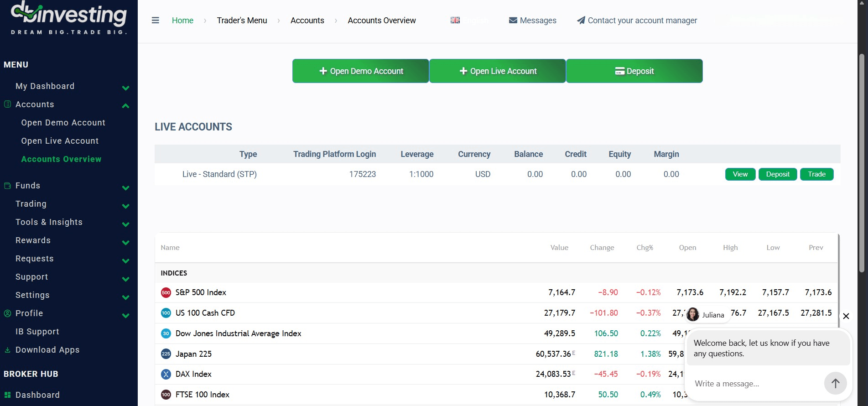Image resolution: width=868 pixels, height=406 pixels.
Task: Open the Rewards sidebar item
Action: pos(33,240)
